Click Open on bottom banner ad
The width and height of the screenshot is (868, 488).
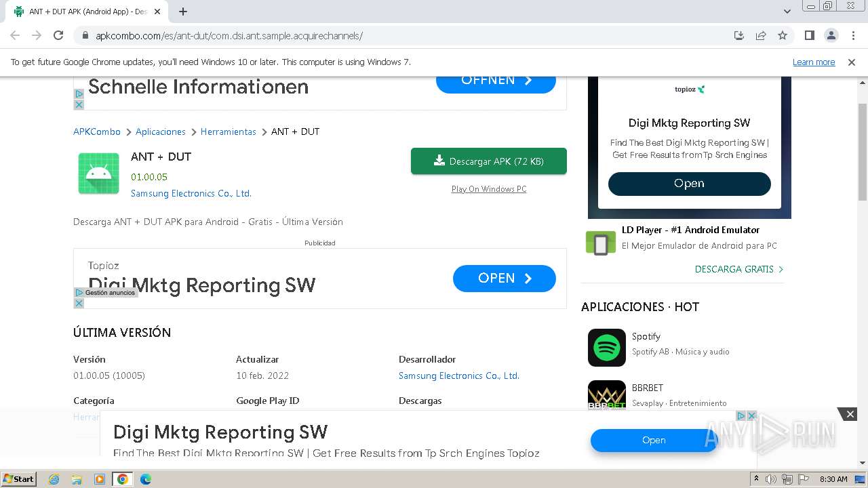[x=654, y=441]
